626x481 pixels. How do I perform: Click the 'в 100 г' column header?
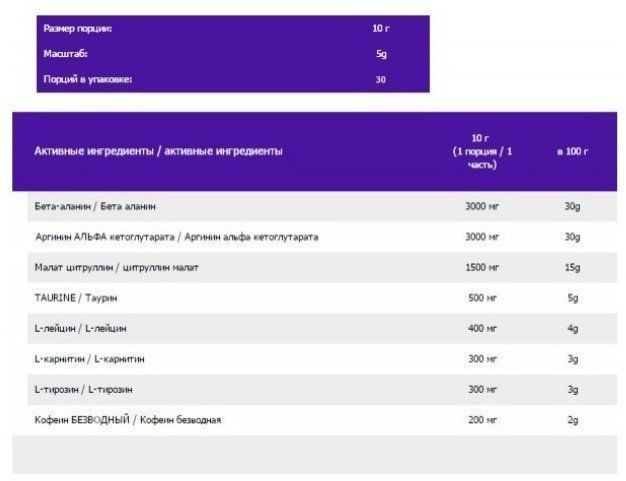pos(573,151)
